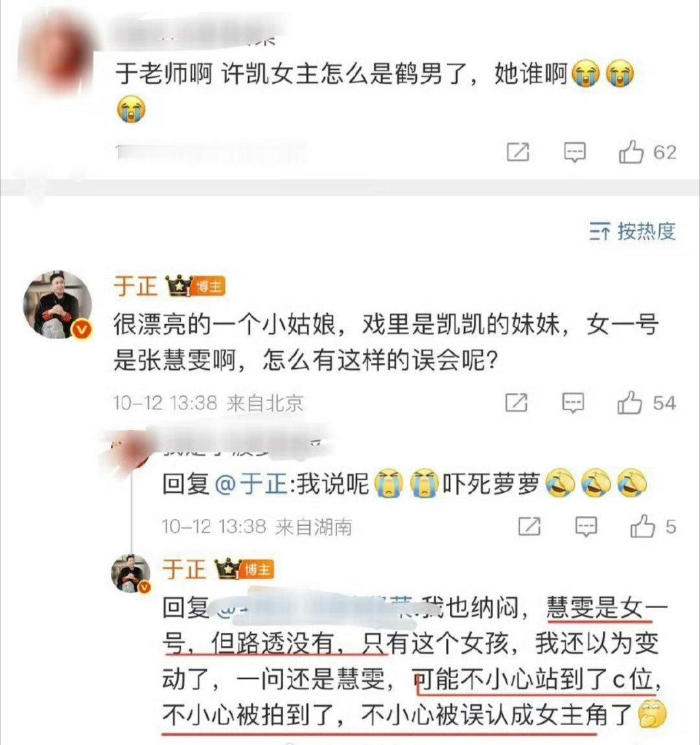The width and height of the screenshot is (700, 745).
Task: Like the top comment with 62 likes
Action: tap(631, 152)
